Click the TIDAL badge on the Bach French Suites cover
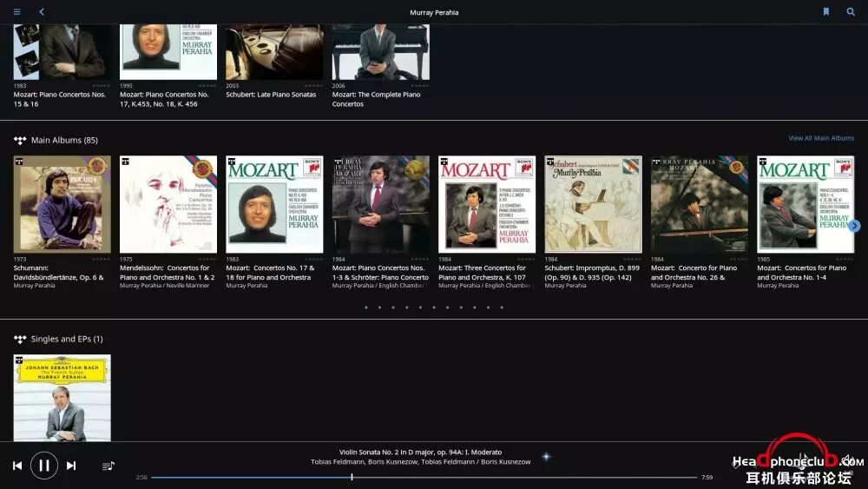868x489 pixels. point(19,360)
